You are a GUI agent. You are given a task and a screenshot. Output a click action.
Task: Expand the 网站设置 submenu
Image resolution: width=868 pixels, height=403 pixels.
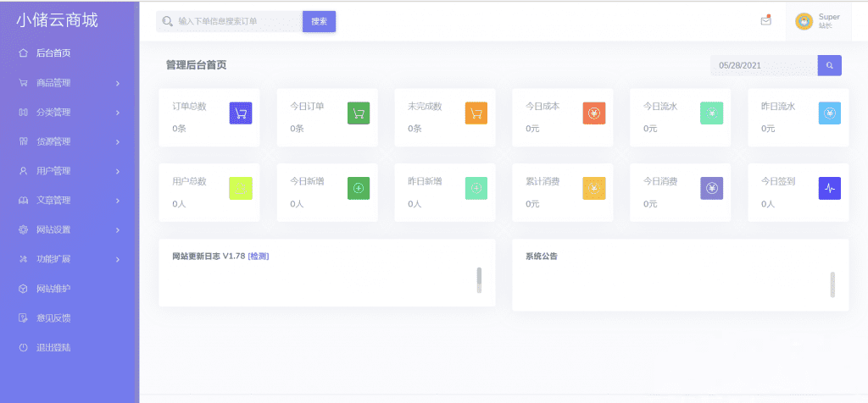(x=70, y=229)
